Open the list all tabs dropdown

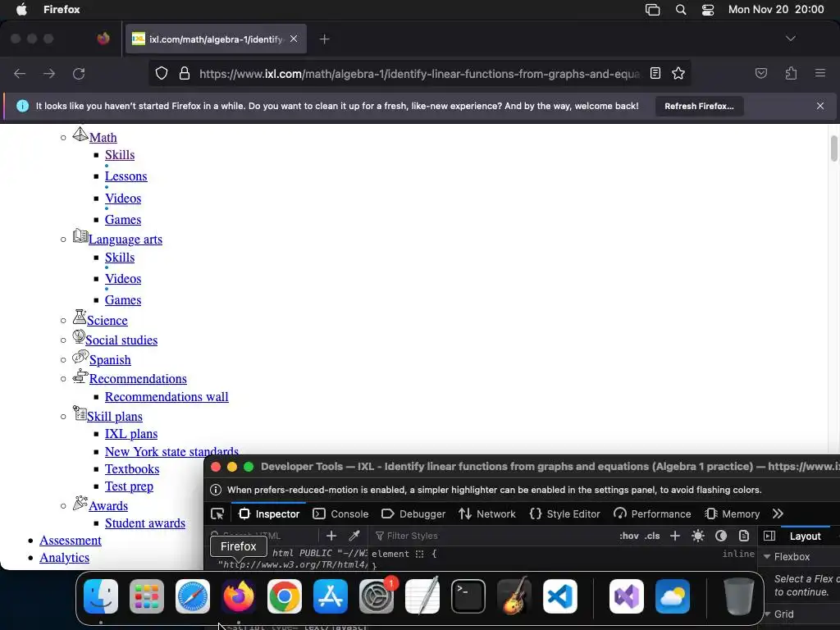(x=790, y=39)
